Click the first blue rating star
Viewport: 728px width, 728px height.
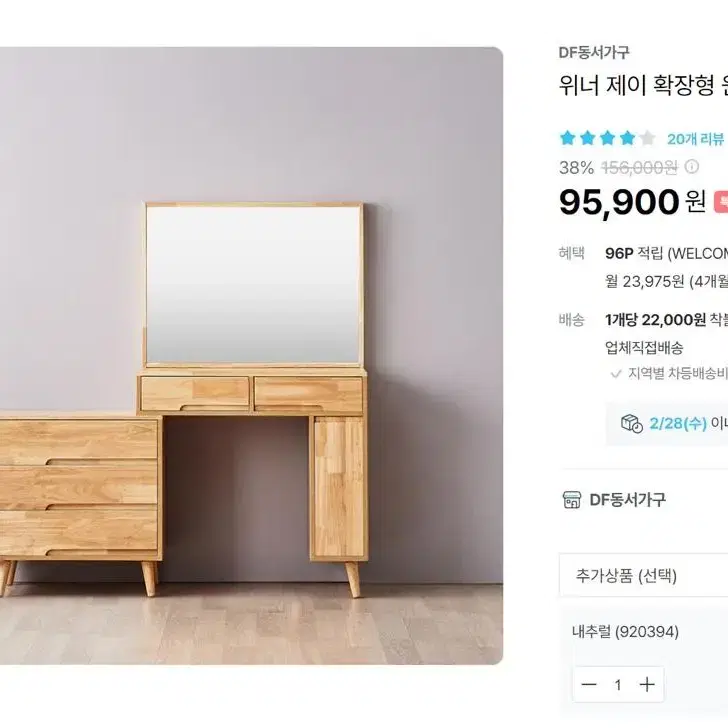(x=567, y=138)
